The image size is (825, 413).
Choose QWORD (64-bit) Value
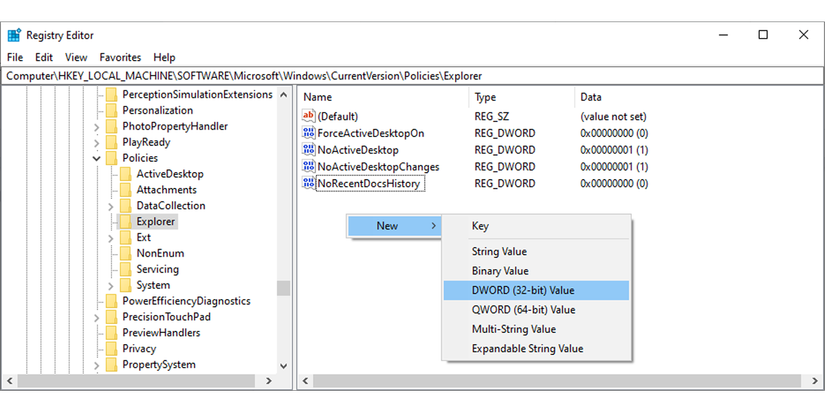click(536, 310)
